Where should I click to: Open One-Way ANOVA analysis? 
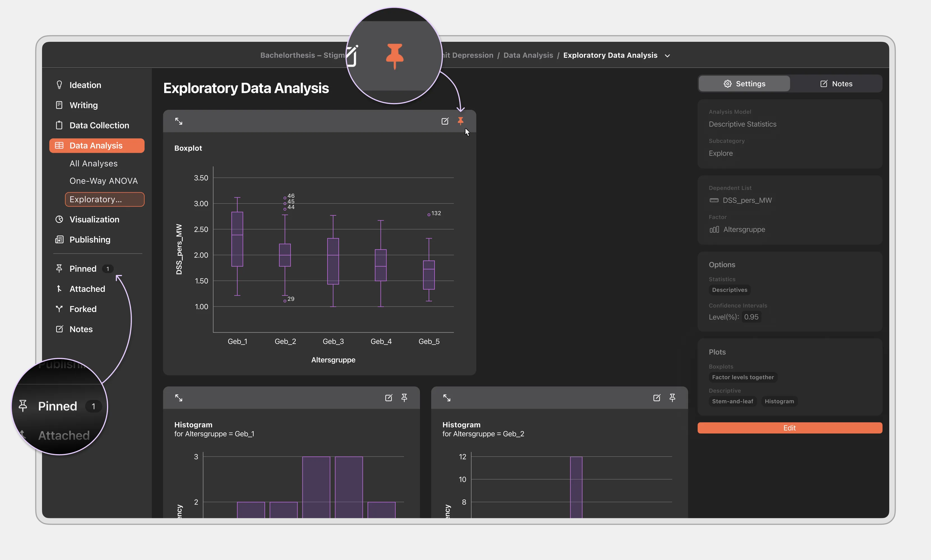tap(103, 181)
